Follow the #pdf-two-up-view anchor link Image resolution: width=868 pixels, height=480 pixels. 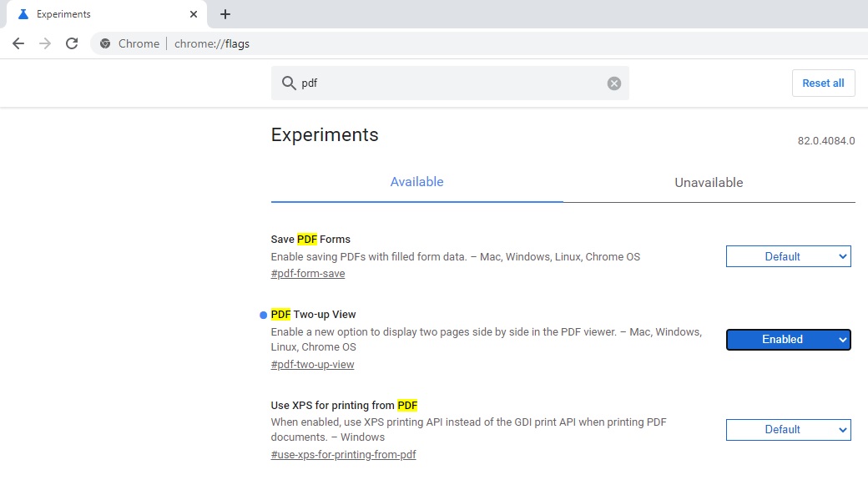point(313,365)
